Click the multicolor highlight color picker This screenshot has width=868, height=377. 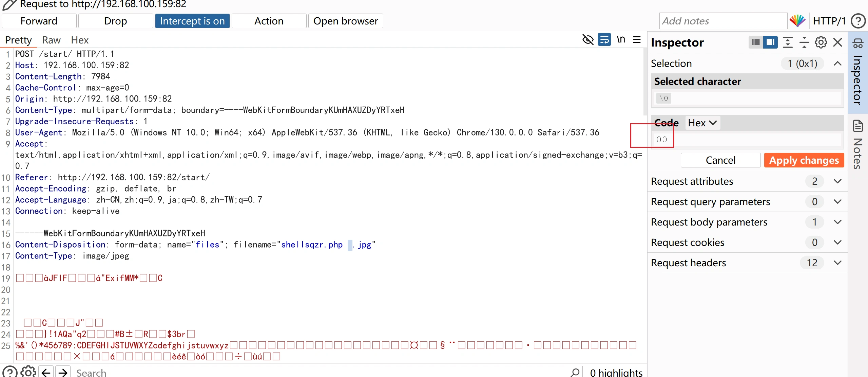coord(797,21)
